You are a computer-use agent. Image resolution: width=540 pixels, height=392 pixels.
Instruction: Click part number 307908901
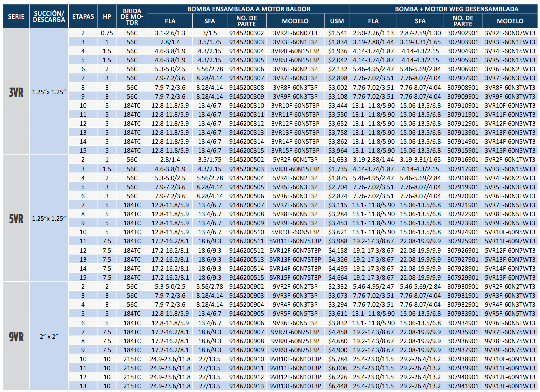(x=463, y=87)
